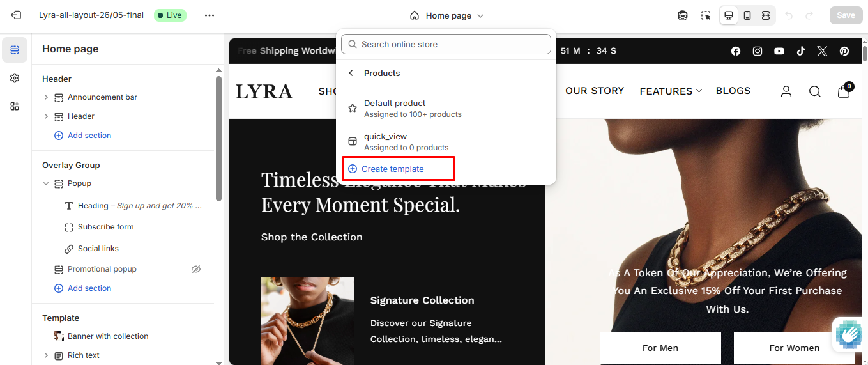
Task: Switch to fullscreen width preview
Action: (x=765, y=15)
